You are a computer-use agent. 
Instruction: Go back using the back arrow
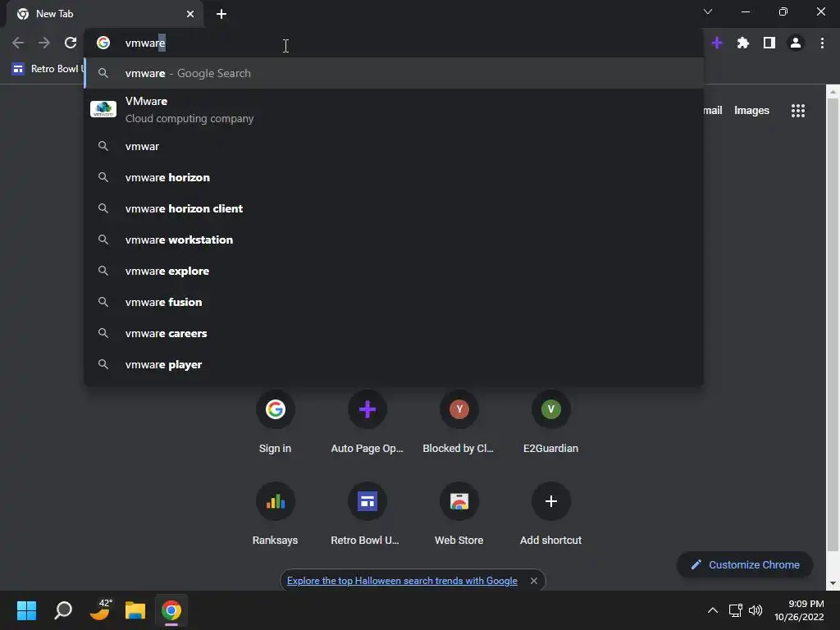point(18,43)
